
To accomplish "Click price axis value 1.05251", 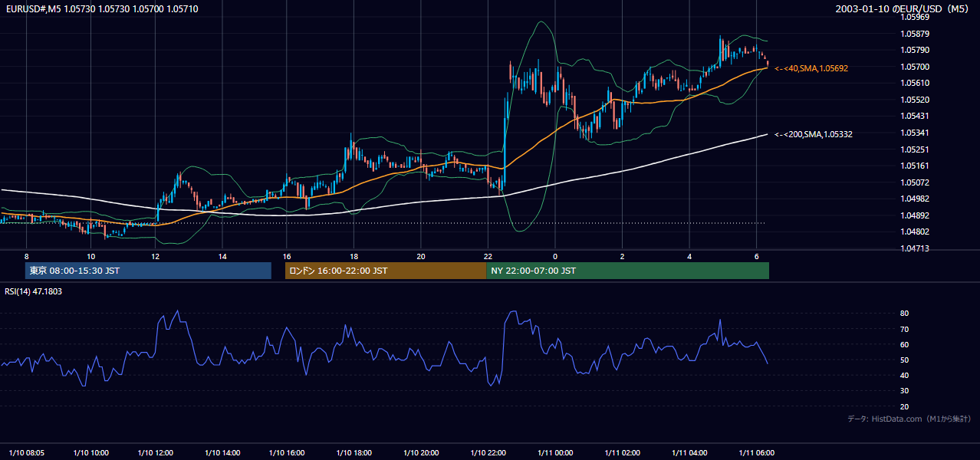I will click(915, 149).
